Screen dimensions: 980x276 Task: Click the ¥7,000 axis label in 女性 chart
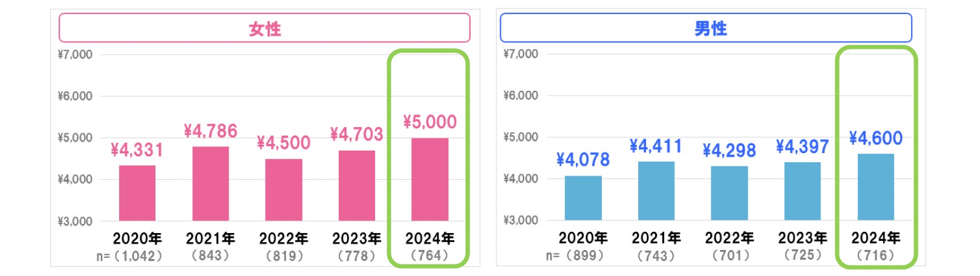75,54
